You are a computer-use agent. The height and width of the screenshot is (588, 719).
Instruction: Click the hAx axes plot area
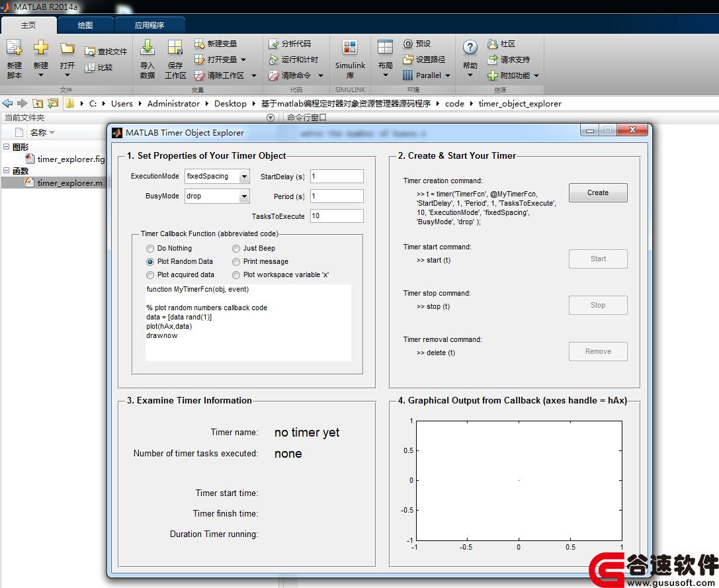click(519, 481)
